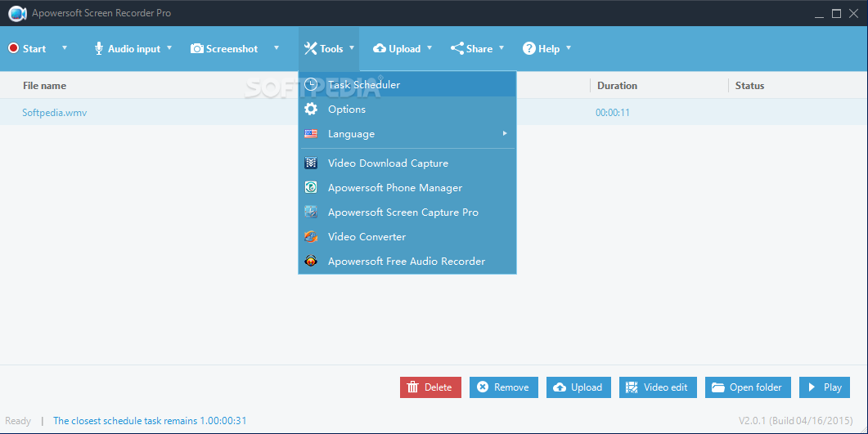Click the Free Audio Recorder icon
The image size is (868, 434).
pos(311,261)
